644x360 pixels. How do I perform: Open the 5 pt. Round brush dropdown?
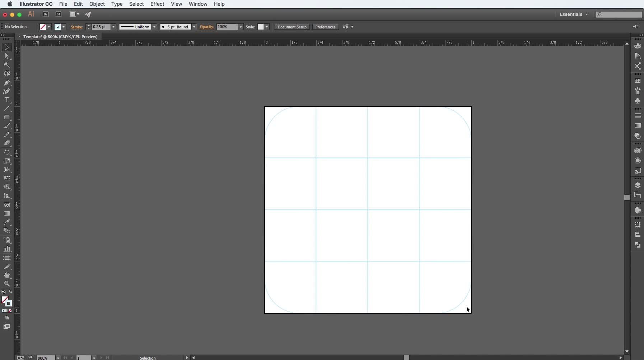pyautogui.click(x=194, y=27)
